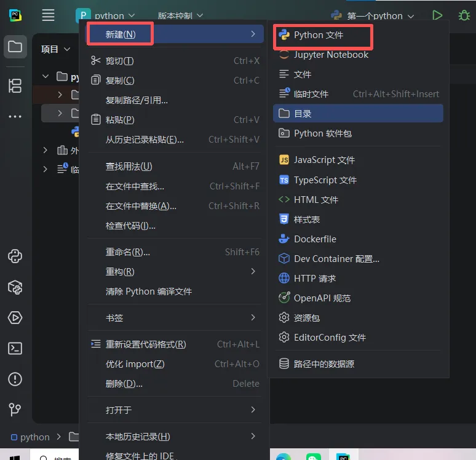This screenshot has width=476, height=460.
Task: Create a new 临时文件 scratch file
Action: pos(358,94)
